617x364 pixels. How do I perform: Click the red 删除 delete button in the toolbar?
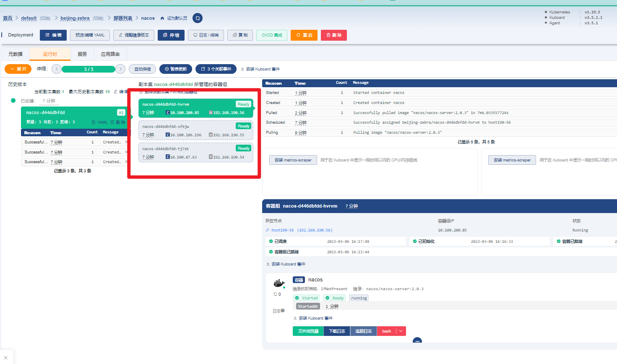pos(334,35)
